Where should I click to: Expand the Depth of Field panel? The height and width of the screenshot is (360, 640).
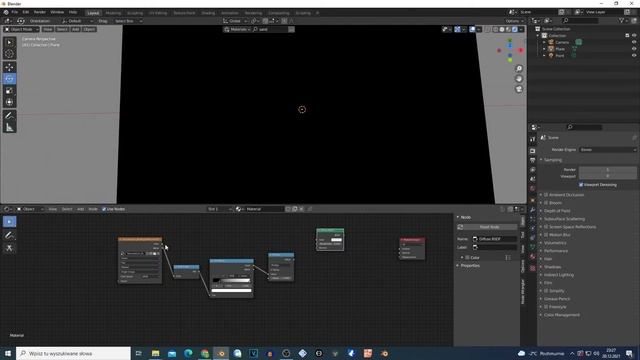click(557, 211)
